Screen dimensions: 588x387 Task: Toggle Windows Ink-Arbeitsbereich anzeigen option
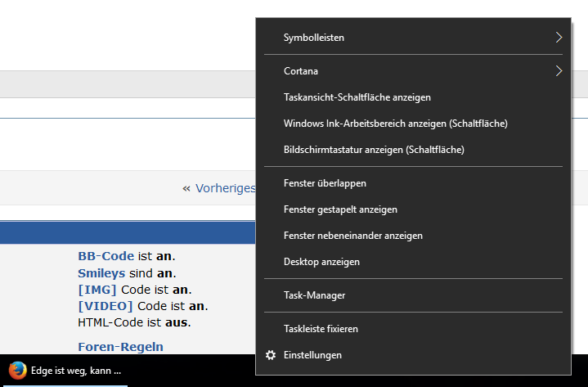pos(396,124)
